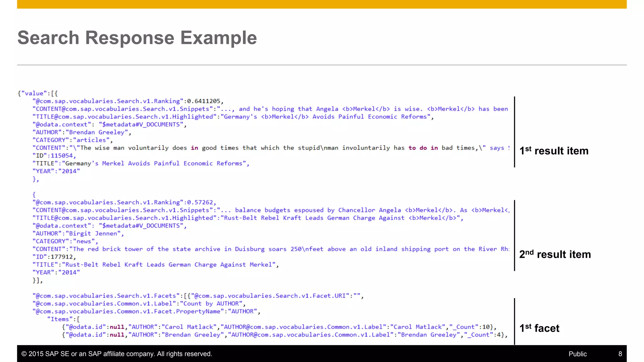Click the author name Brendan Greeley line
The width and height of the screenshot is (644, 362).
click(98, 132)
